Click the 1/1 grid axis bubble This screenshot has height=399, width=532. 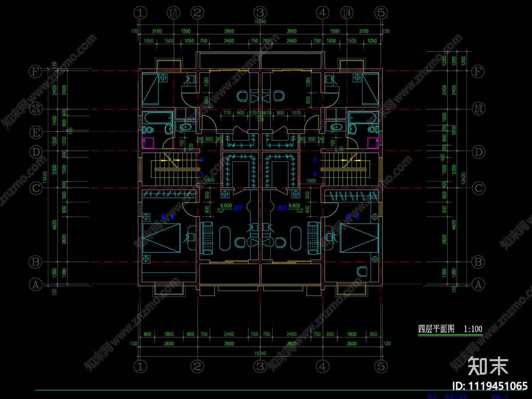pyautogui.click(x=173, y=13)
